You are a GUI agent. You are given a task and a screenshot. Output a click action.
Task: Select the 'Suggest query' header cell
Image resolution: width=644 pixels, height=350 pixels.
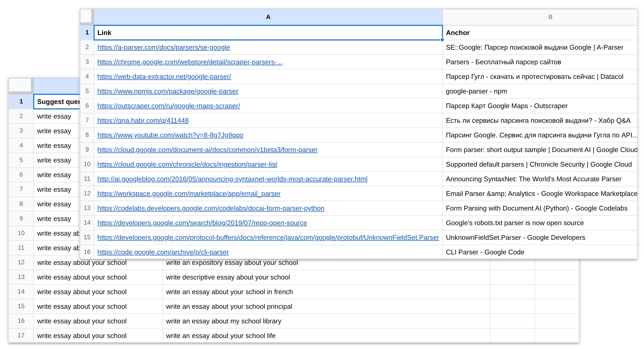click(57, 102)
